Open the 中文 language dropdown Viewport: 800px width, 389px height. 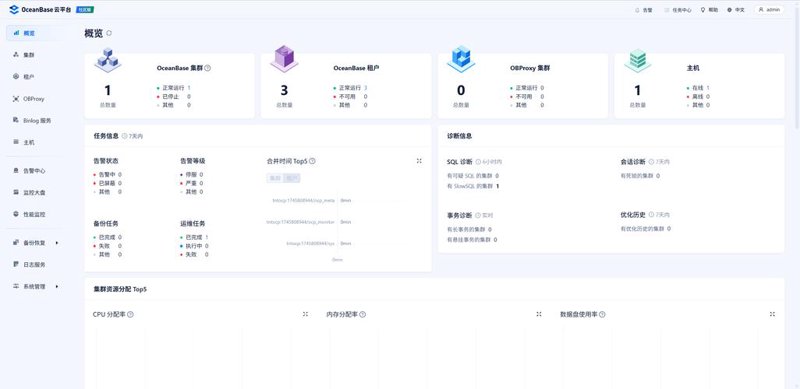click(736, 10)
